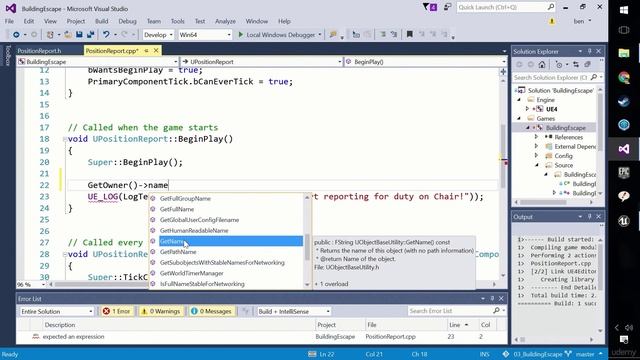Switch to the PositionReport.h tab
The height and width of the screenshot is (360, 640).
tap(39, 51)
